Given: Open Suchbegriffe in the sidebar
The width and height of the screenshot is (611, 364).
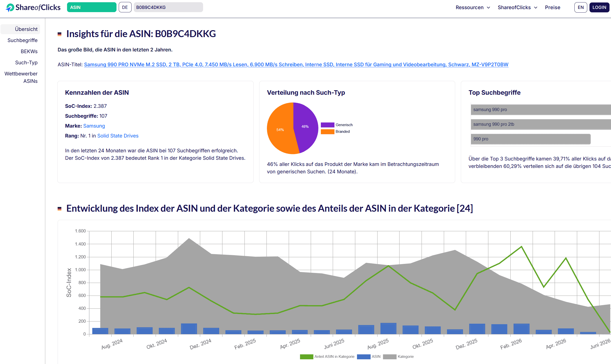Looking at the screenshot, I should click(x=23, y=40).
